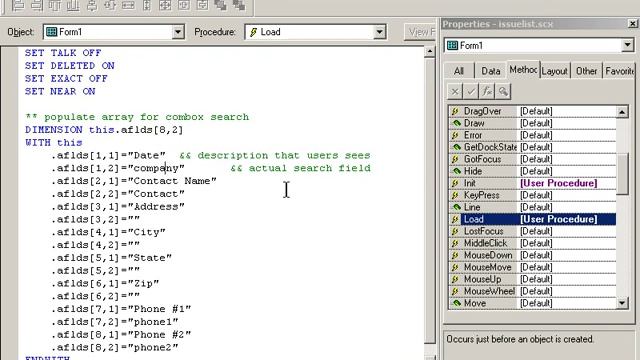
Task: Click Align Top Edges layout icon
Action: click(x=55, y=5)
